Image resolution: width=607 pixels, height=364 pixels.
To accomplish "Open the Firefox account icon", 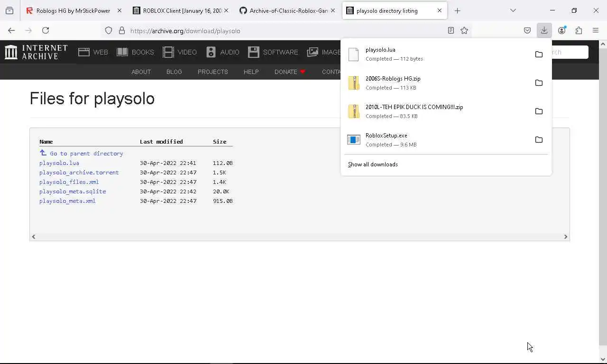I will [561, 31].
